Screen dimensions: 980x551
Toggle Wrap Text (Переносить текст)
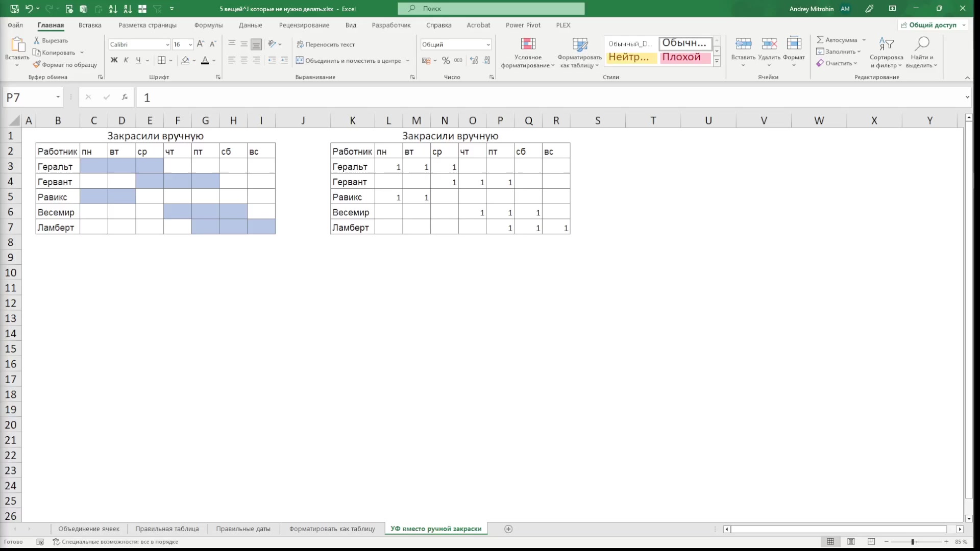click(x=326, y=44)
